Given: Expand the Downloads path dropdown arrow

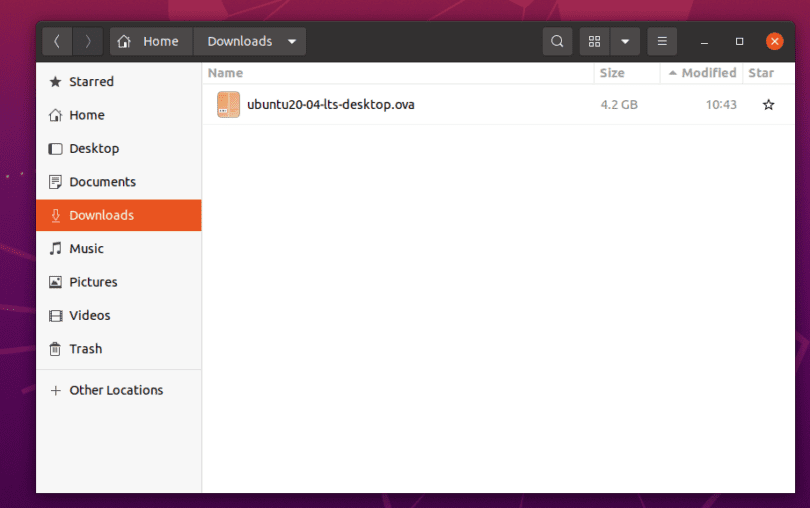Looking at the screenshot, I should click(x=291, y=41).
